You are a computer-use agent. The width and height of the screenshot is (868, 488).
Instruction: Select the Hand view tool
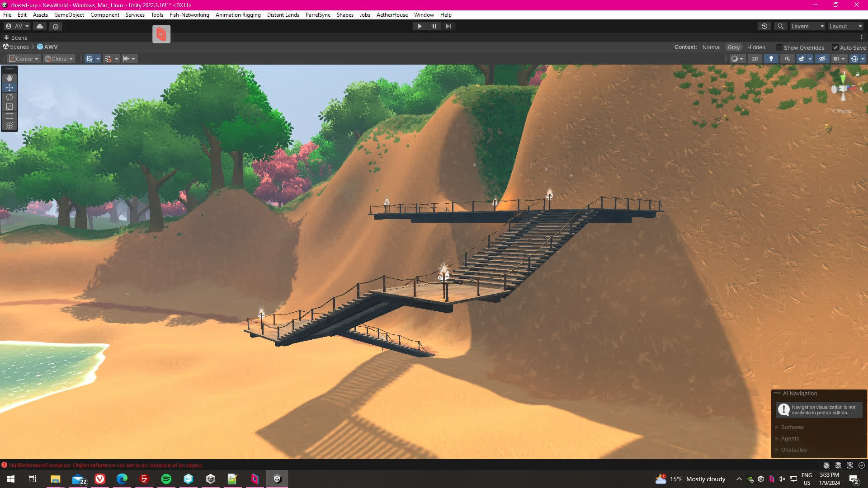[9, 78]
